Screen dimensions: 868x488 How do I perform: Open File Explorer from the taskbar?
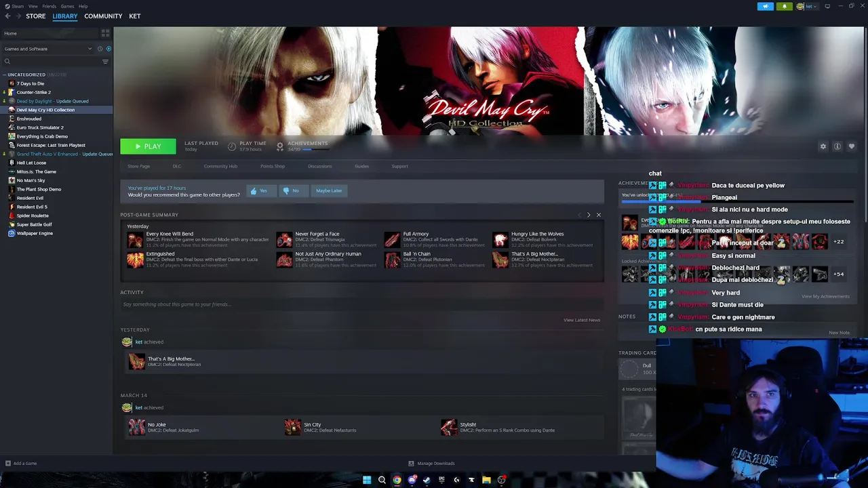click(486, 480)
